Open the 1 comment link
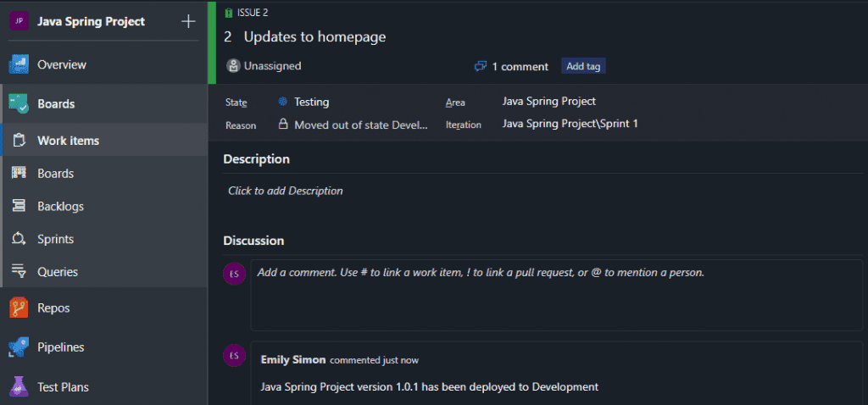868x405 pixels. (x=520, y=66)
